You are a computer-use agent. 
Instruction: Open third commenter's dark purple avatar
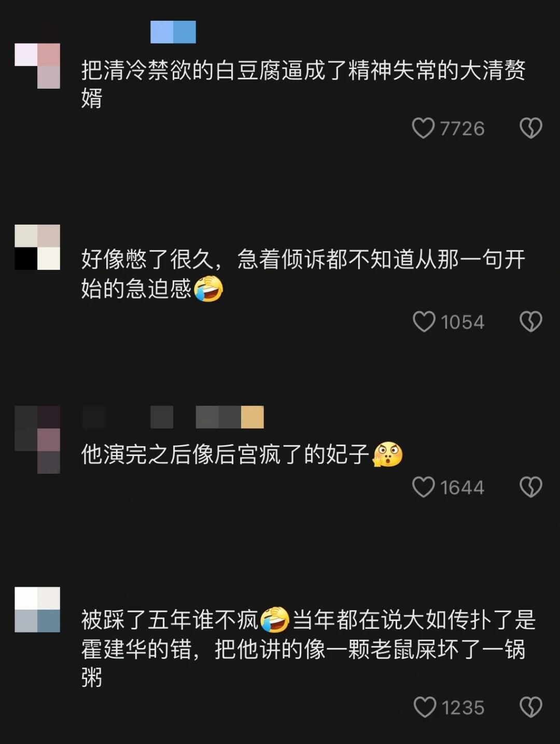(37, 440)
